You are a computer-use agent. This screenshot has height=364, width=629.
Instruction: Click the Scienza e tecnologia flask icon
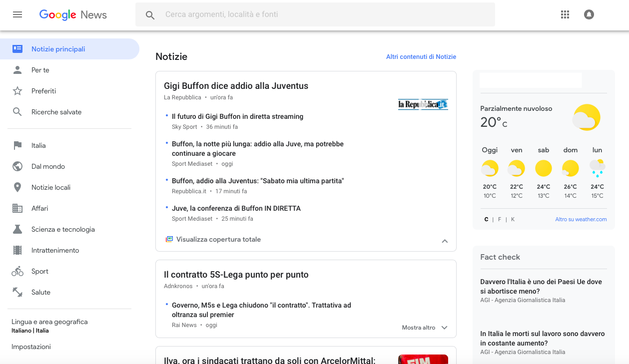[x=17, y=229]
